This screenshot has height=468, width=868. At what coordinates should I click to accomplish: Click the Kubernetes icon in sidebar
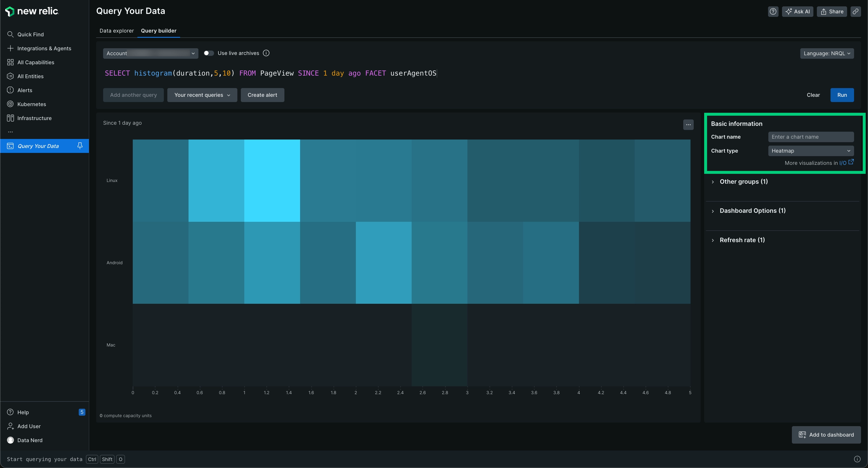coord(10,104)
